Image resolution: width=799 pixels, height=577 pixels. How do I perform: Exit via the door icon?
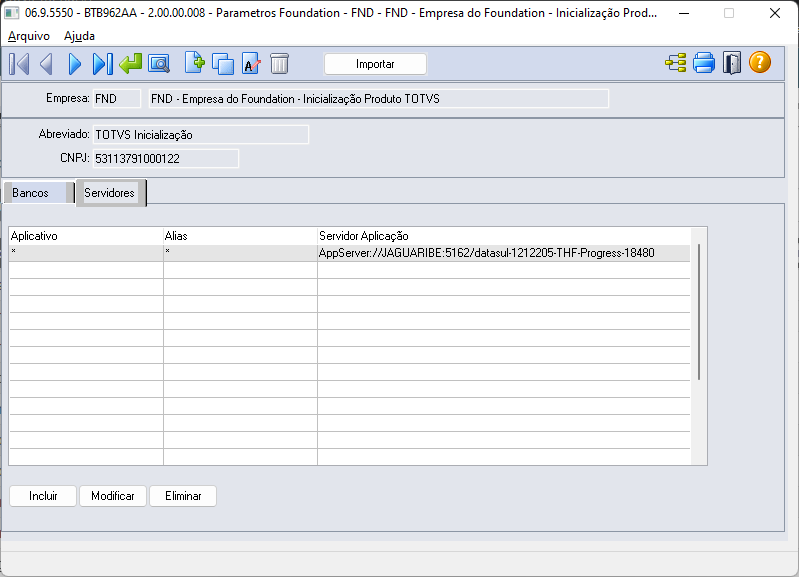pos(732,63)
